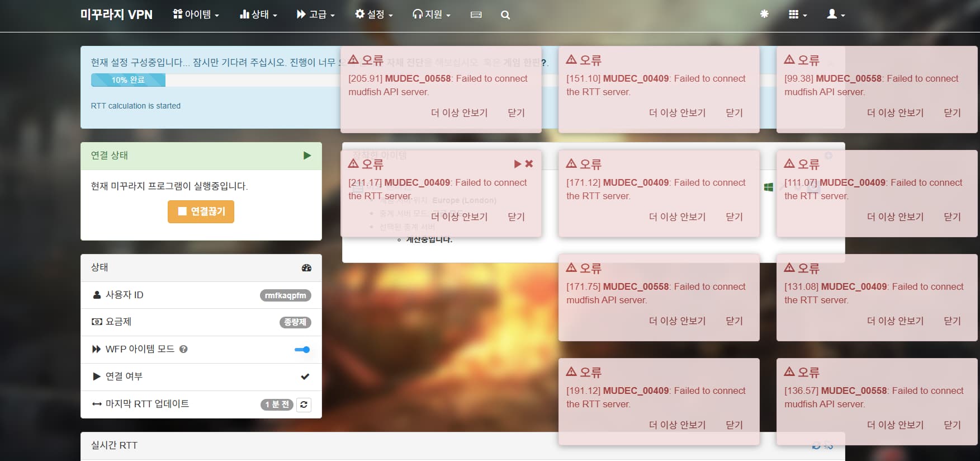Go to 미꾸라지 VPN home link

[x=116, y=15]
